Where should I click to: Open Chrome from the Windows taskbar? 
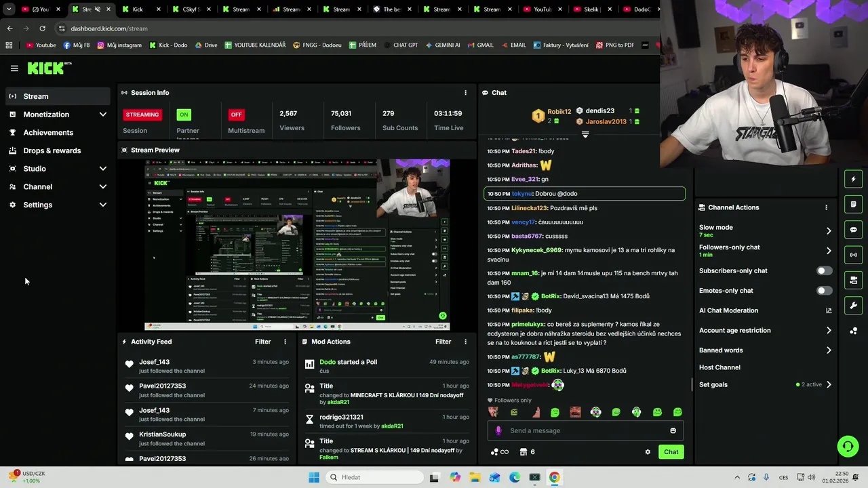[554, 477]
